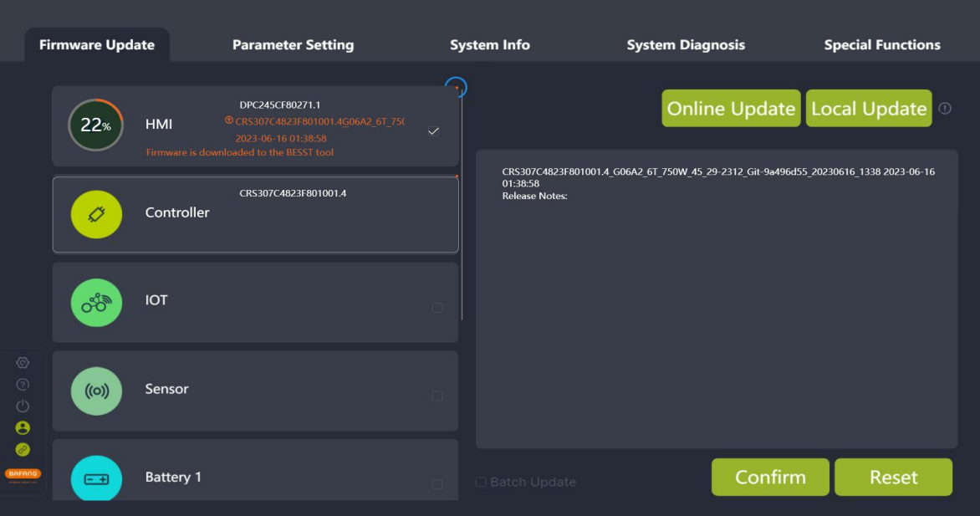Viewport: 980px width, 516px height.
Task: Click the info icon beside Local Update
Action: tap(945, 108)
